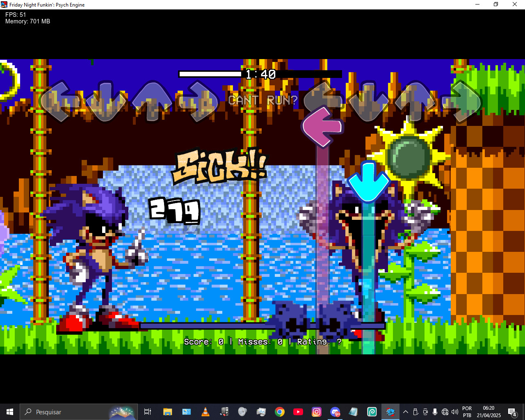Open the Photopea taskbar app
Image resolution: width=525 pixels, height=420 pixels.
[x=372, y=412]
